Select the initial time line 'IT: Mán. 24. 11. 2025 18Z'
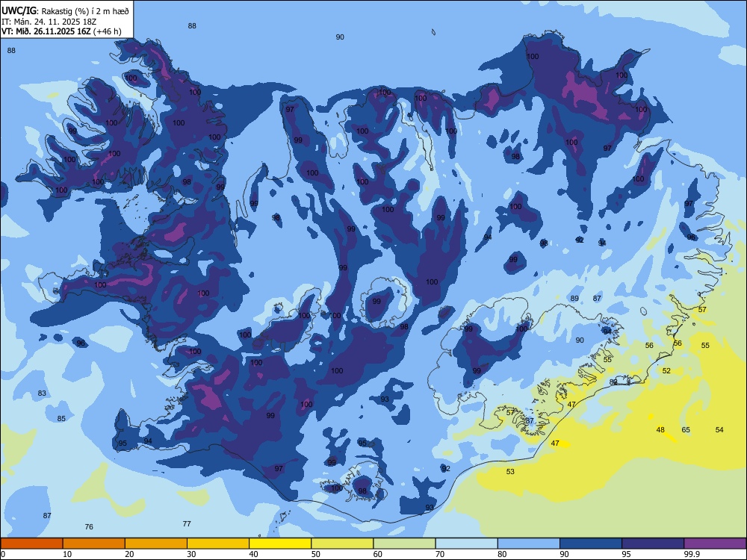The image size is (747, 560). [49, 22]
